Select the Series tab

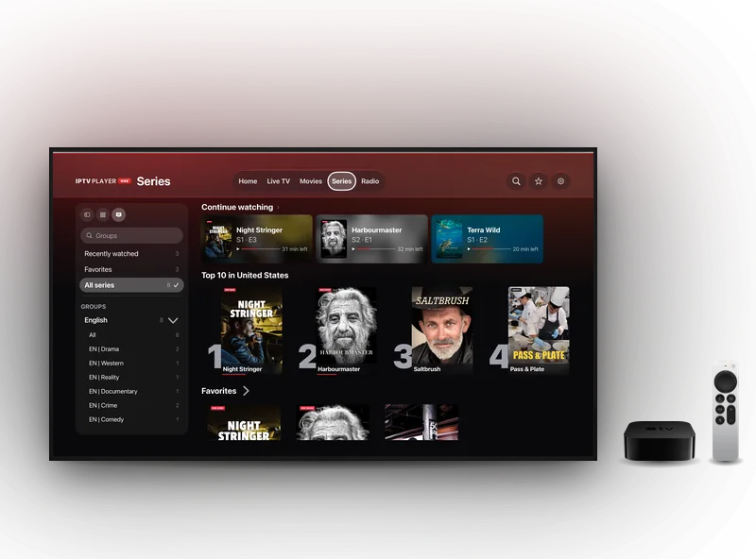point(341,181)
